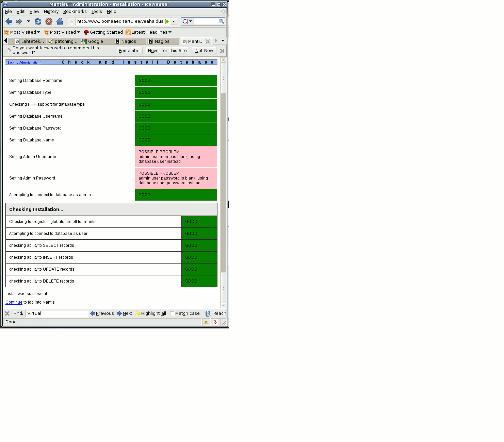Dismiss the password notification bar
This screenshot has height=442, width=504.
tap(222, 51)
